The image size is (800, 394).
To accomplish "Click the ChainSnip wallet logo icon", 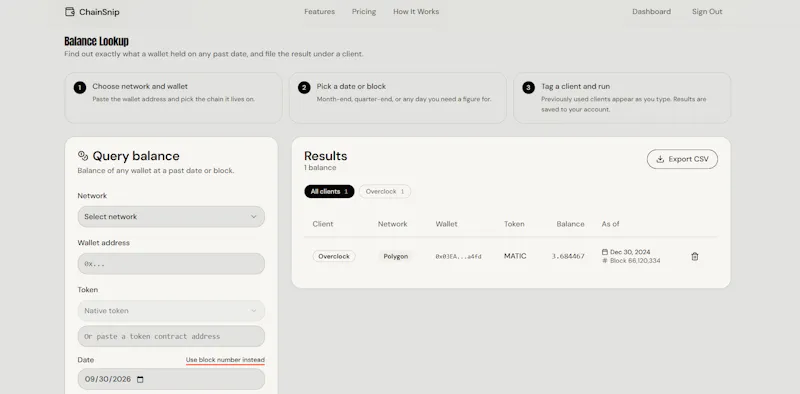I will coord(70,12).
